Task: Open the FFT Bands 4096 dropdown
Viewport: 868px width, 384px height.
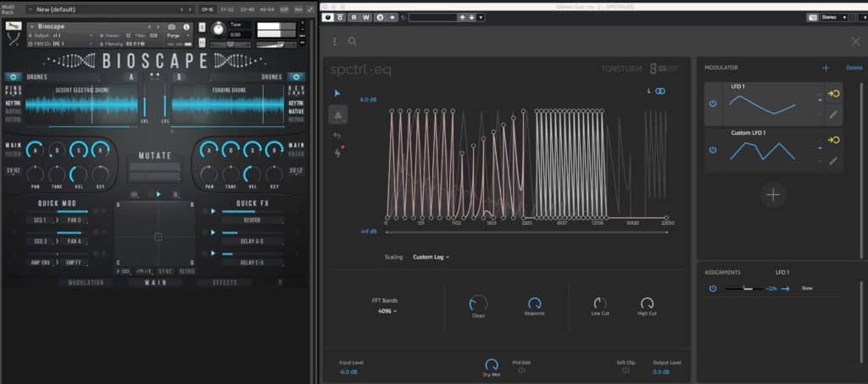Action: tap(387, 311)
